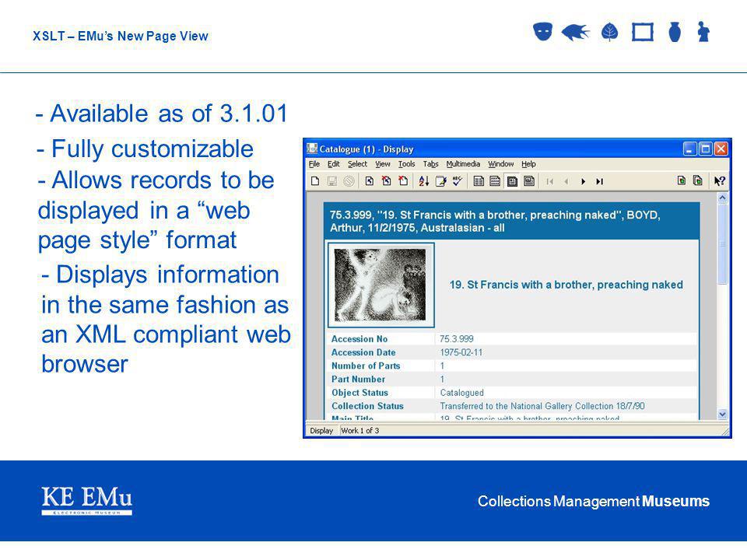This screenshot has height=560, width=747.
Task: Click the blue record summary header
Action: click(x=511, y=222)
